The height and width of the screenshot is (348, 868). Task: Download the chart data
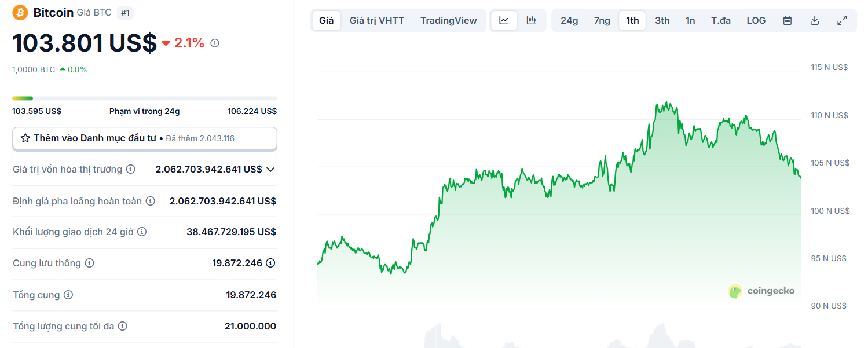point(815,21)
